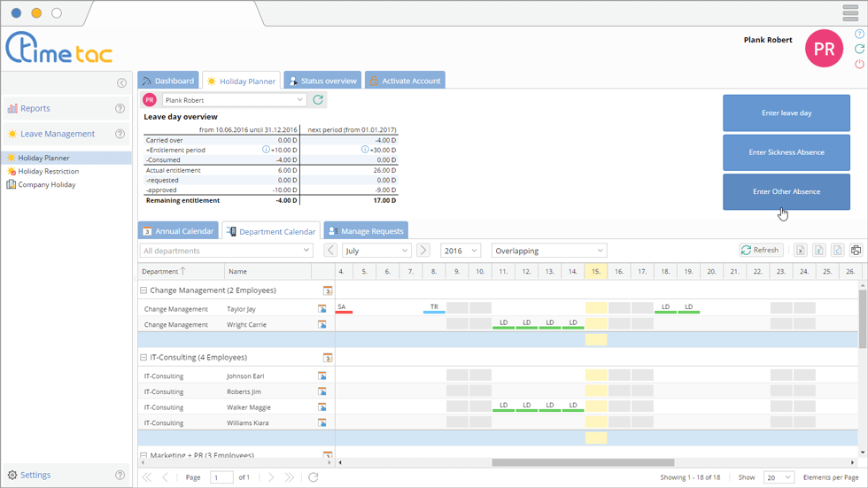Select Holiday Restriction in the sidebar

click(x=48, y=171)
